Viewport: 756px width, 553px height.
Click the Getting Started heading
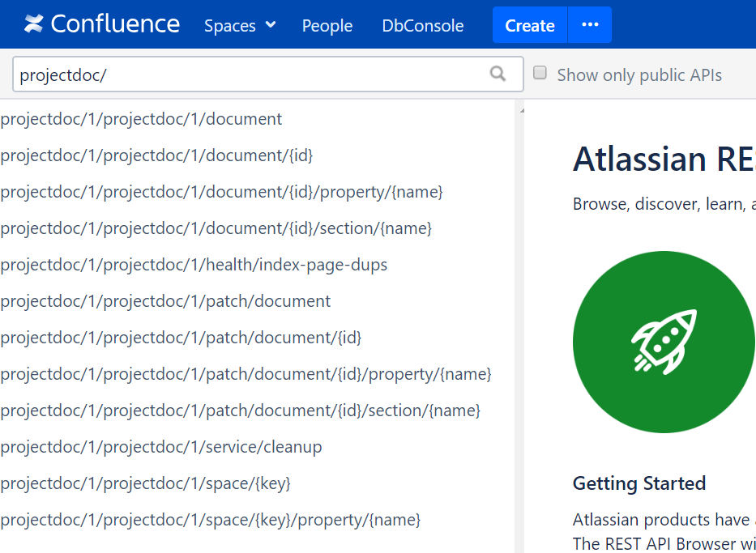[x=639, y=483]
